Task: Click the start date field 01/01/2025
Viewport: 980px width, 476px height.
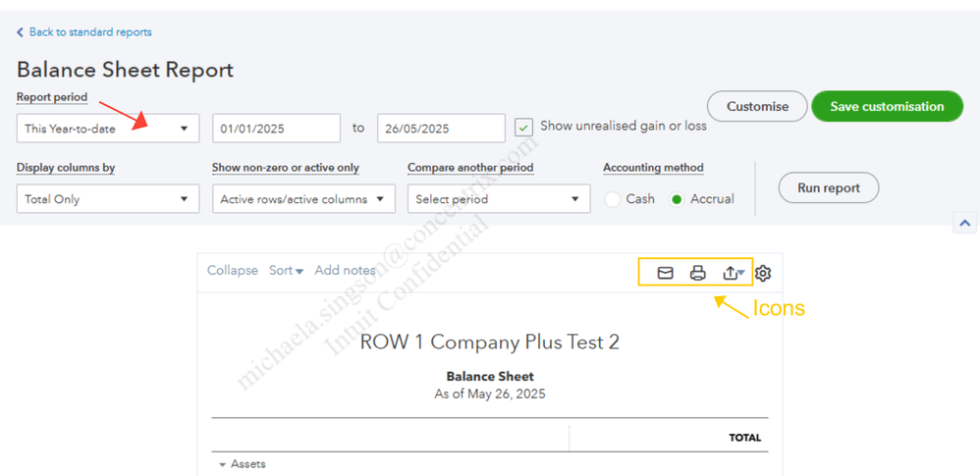Action: coord(276,128)
